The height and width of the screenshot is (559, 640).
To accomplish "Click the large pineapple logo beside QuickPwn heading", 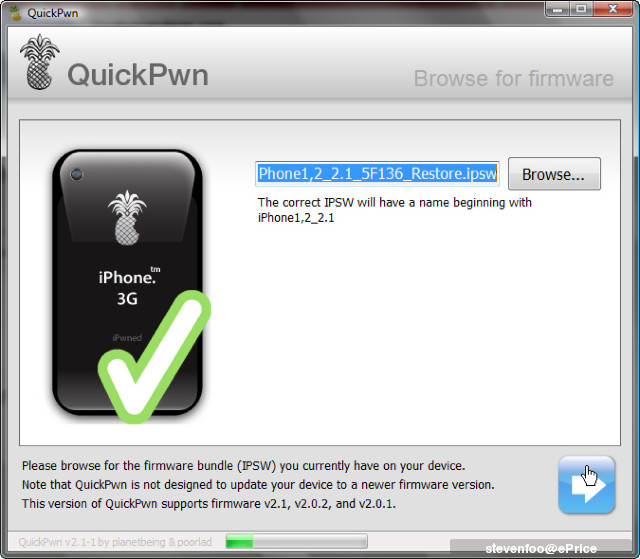I will pyautogui.click(x=39, y=62).
